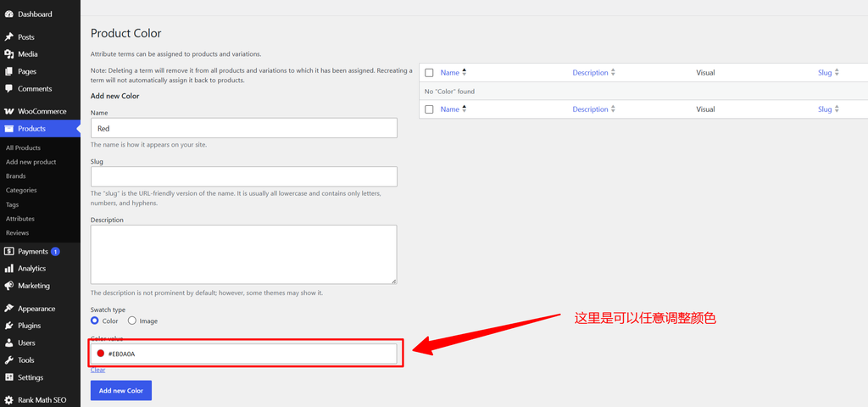
Task: Click the Posts pin icon
Action: tap(8, 37)
